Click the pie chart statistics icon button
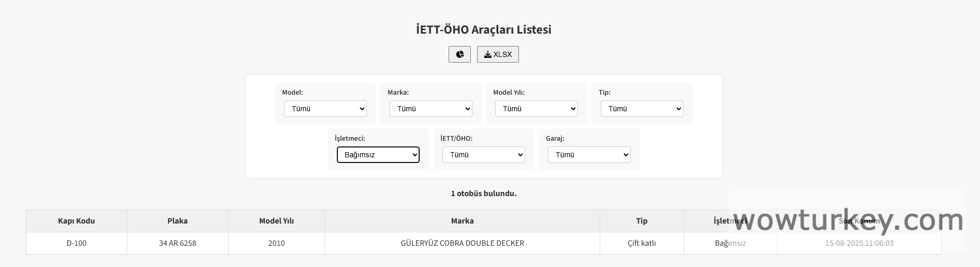The width and height of the screenshot is (980, 267). tap(459, 54)
